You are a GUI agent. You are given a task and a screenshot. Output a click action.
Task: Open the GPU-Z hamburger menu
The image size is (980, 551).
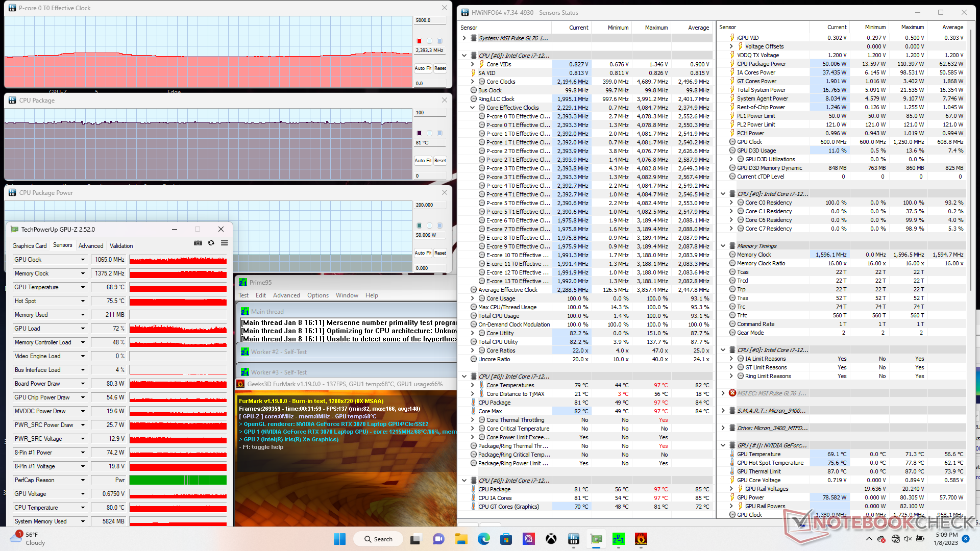[224, 243]
